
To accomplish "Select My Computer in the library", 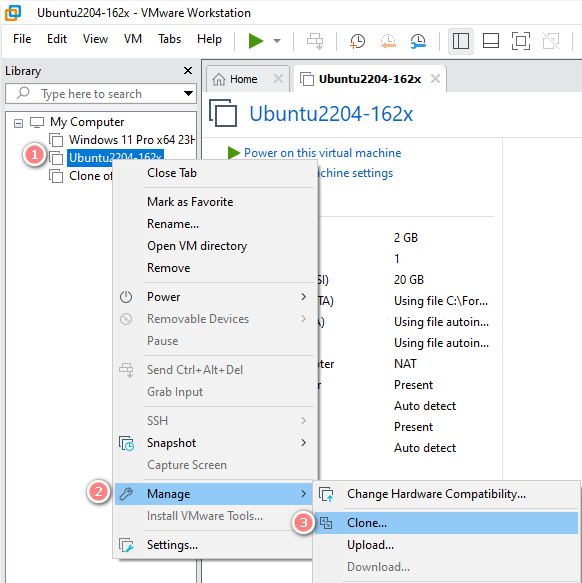I will click(x=87, y=122).
